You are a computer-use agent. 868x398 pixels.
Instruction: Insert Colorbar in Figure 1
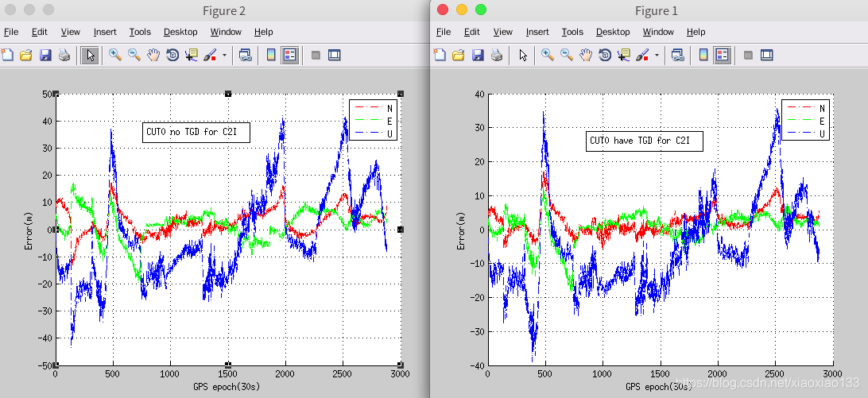tap(703, 55)
